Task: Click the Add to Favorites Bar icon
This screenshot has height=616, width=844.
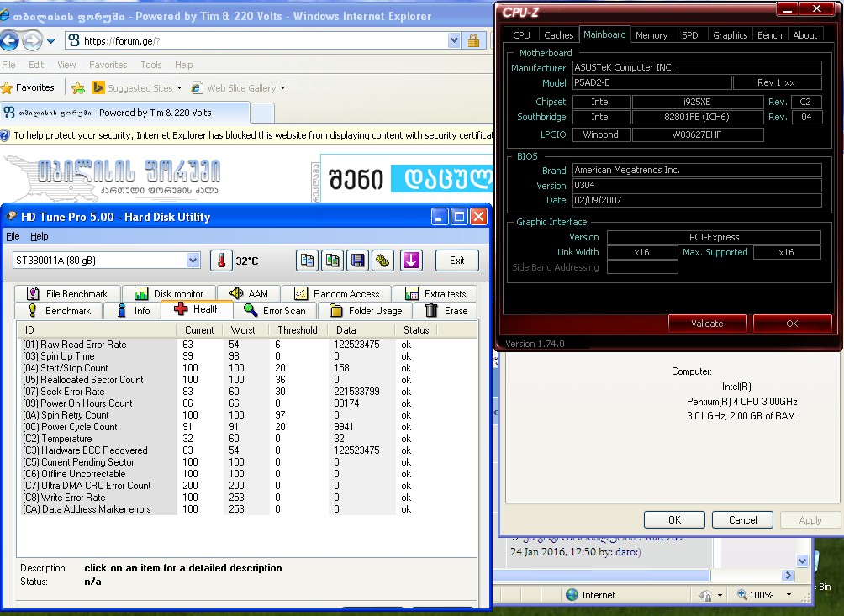Action: (78, 88)
